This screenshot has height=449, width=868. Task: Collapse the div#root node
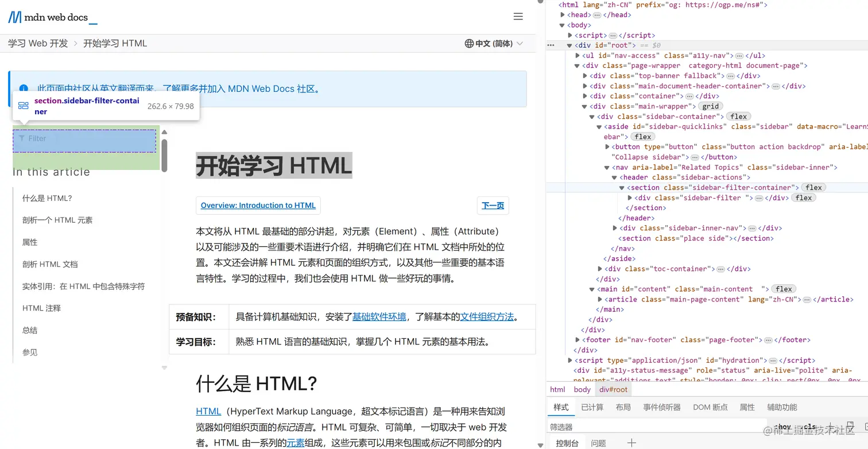[570, 45]
